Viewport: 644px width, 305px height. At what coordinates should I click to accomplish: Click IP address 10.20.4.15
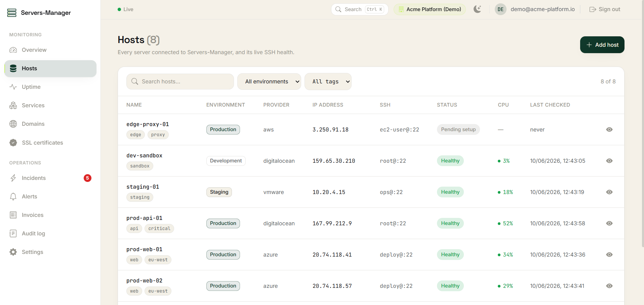coord(329,192)
